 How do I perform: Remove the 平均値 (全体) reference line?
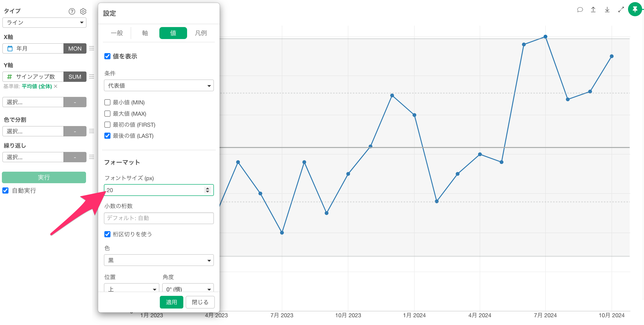click(x=56, y=86)
